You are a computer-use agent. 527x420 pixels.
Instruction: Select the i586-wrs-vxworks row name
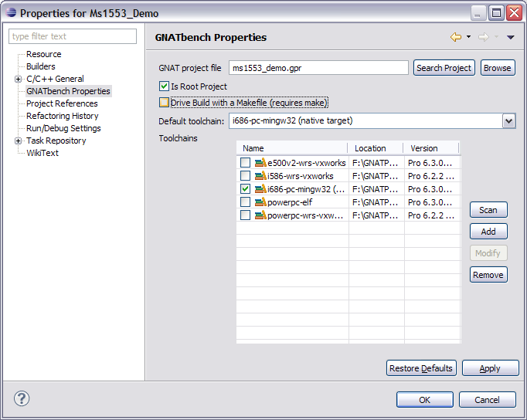pyautogui.click(x=300, y=176)
